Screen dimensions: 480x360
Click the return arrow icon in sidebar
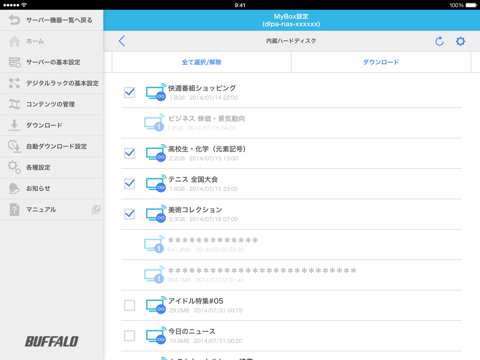tap(14, 20)
